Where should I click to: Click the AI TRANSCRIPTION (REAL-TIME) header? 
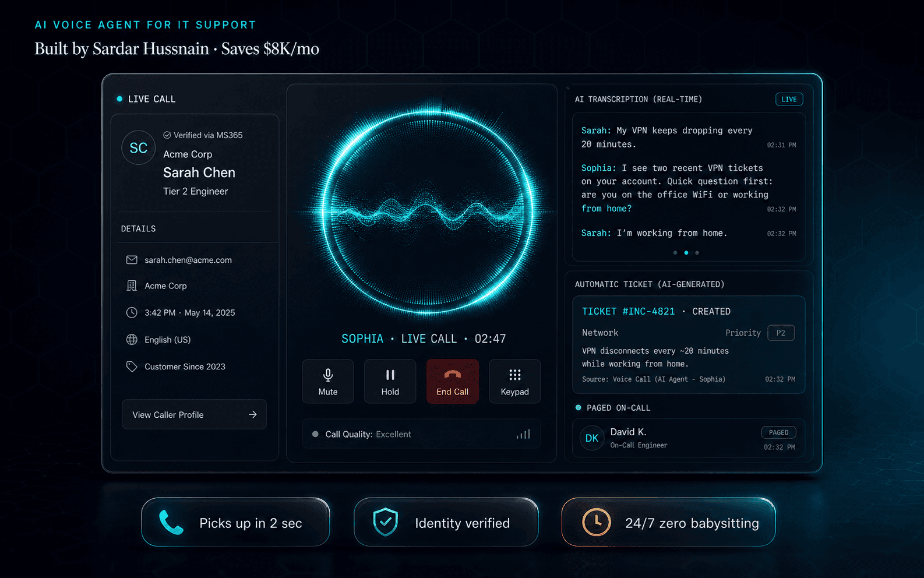coord(639,99)
